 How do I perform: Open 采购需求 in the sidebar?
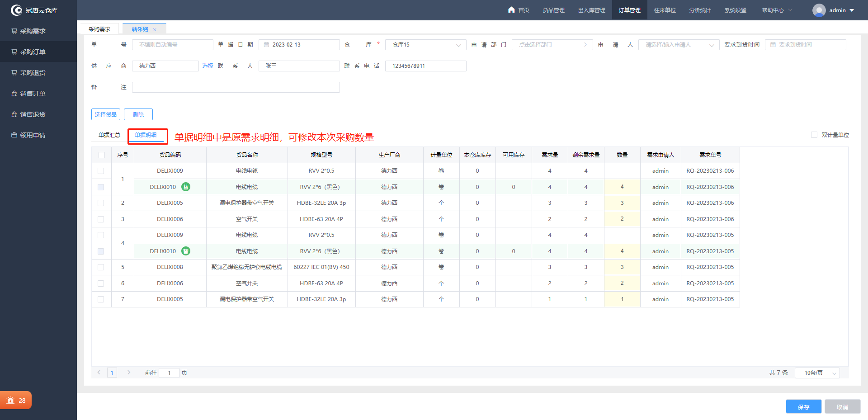coord(38,31)
